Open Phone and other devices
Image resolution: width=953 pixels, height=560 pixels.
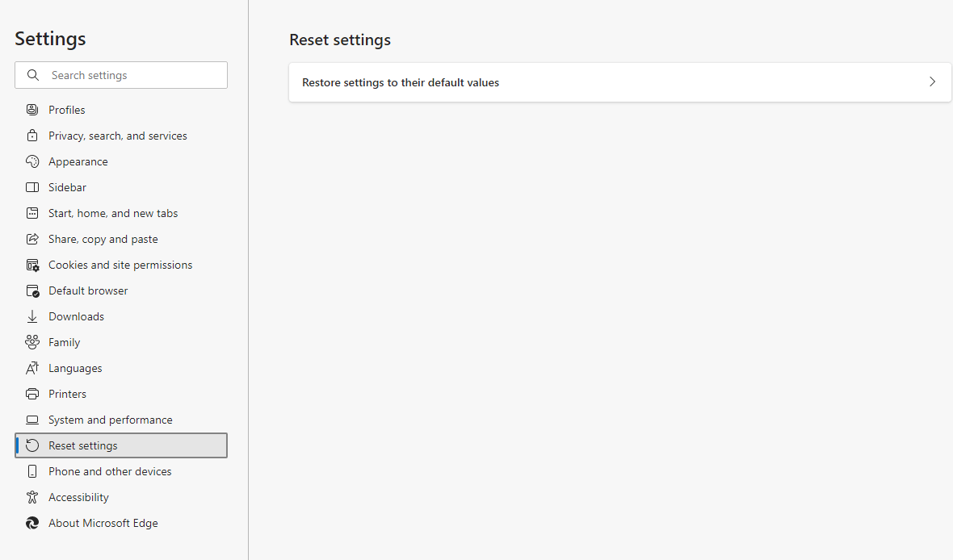point(121,471)
